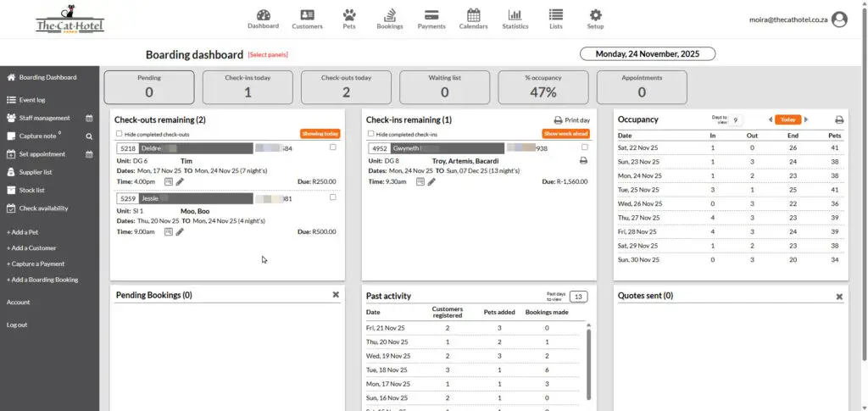The image size is (868, 411).
Task: Go to the Payments card icon
Action: click(x=431, y=19)
